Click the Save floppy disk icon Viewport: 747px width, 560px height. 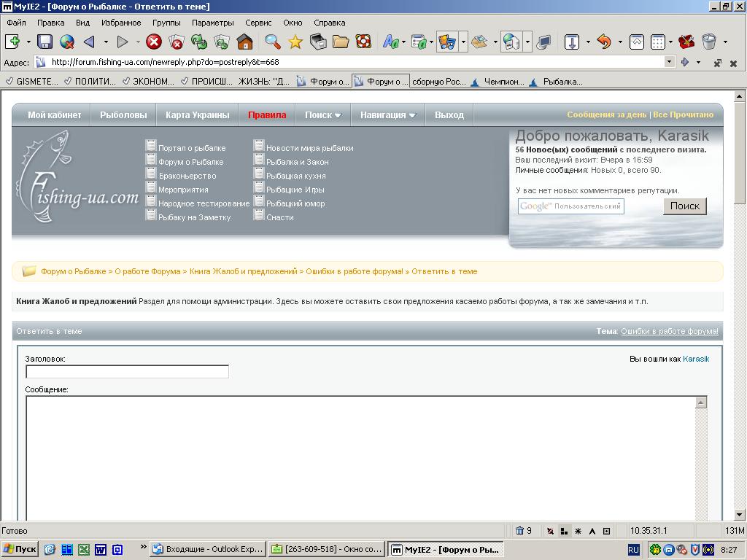click(x=44, y=42)
